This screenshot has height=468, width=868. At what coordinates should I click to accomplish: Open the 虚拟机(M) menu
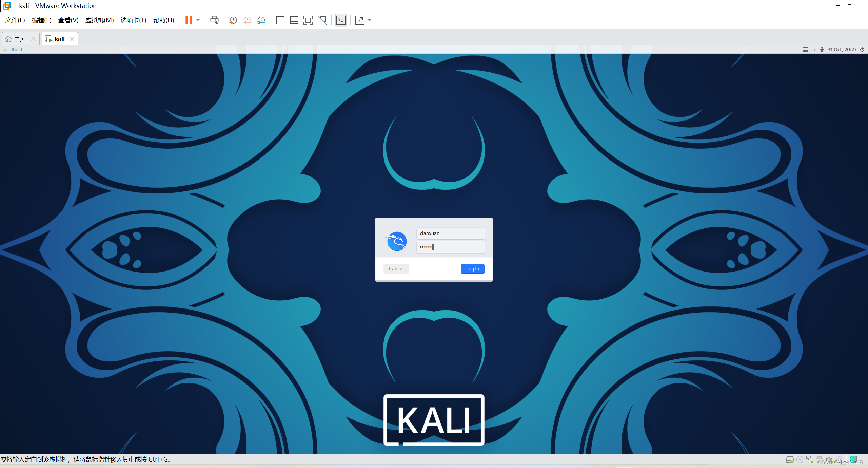(99, 20)
